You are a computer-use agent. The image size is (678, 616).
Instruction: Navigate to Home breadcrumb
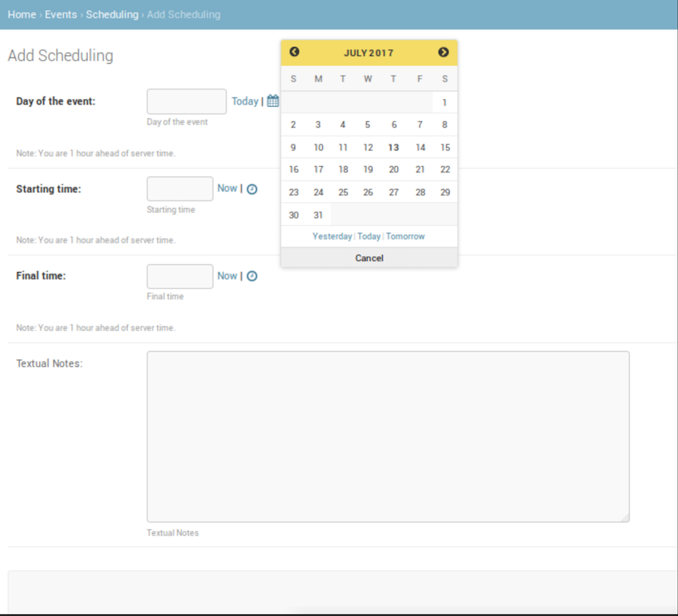pos(22,14)
